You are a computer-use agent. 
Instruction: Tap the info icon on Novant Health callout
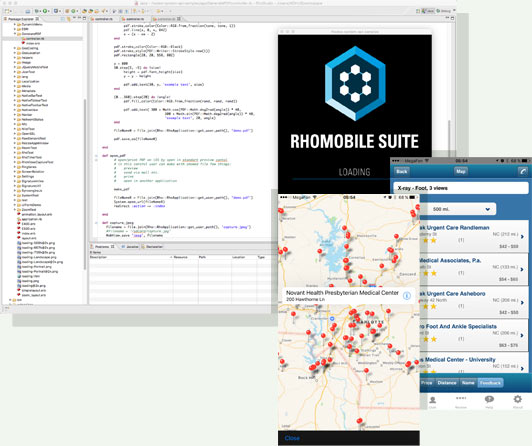coord(406,296)
